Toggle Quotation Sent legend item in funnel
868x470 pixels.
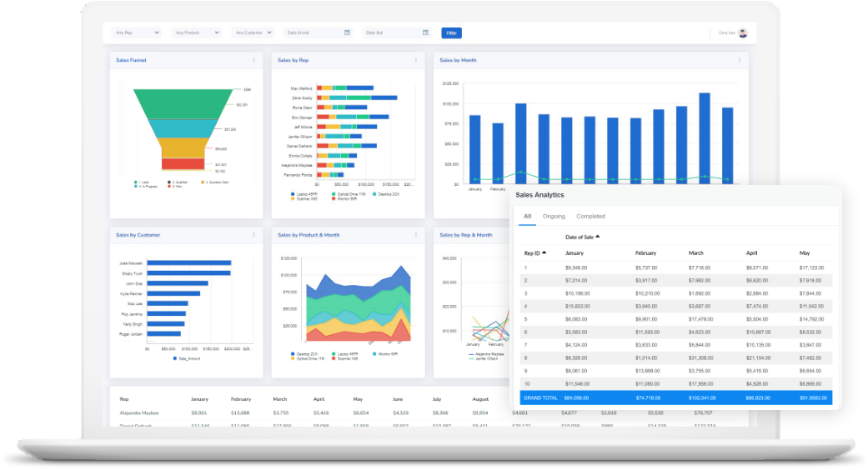[215, 182]
